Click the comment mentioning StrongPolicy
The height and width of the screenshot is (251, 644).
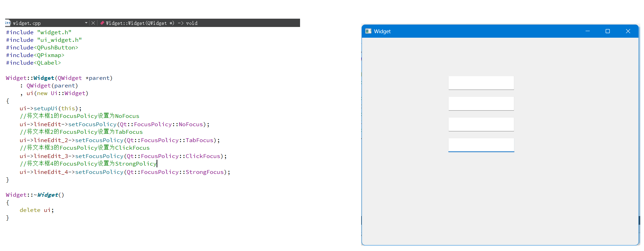[x=88, y=164]
